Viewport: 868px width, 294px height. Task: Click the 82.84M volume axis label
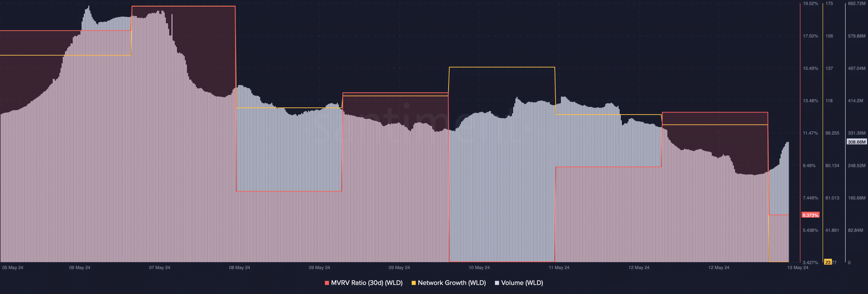click(856, 230)
